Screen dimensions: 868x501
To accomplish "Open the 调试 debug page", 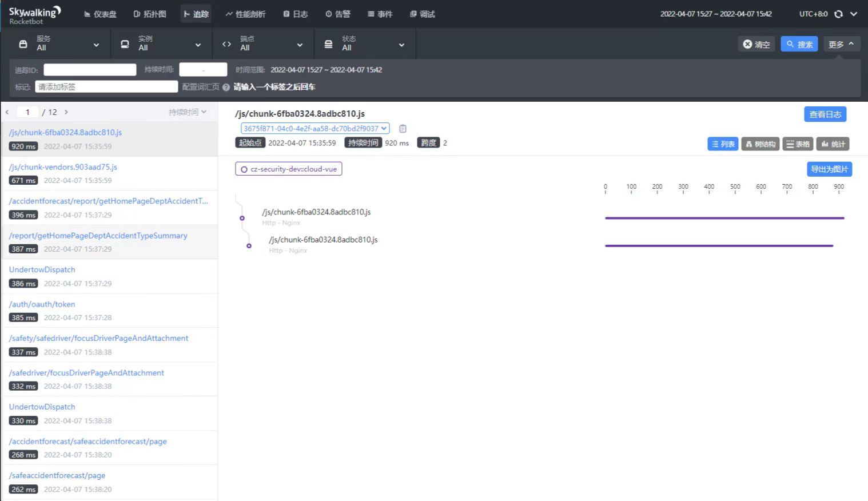I will coord(423,14).
